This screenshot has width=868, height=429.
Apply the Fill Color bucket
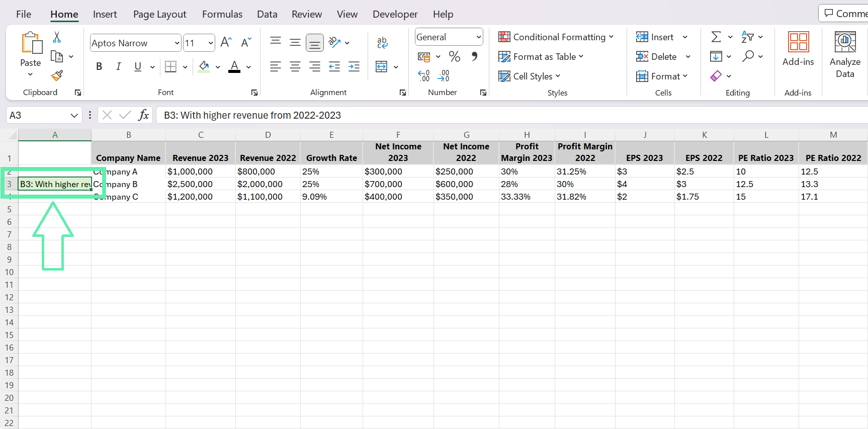(204, 66)
